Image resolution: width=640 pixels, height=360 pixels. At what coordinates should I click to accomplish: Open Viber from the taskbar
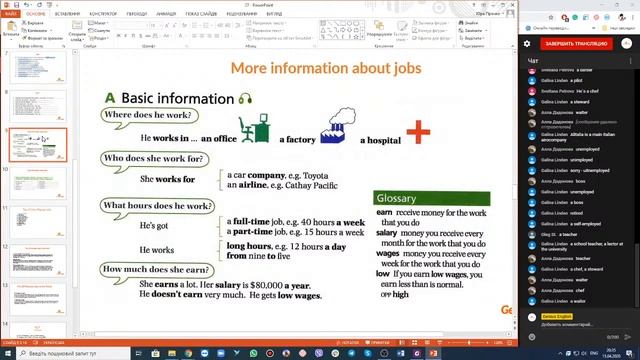point(319,353)
